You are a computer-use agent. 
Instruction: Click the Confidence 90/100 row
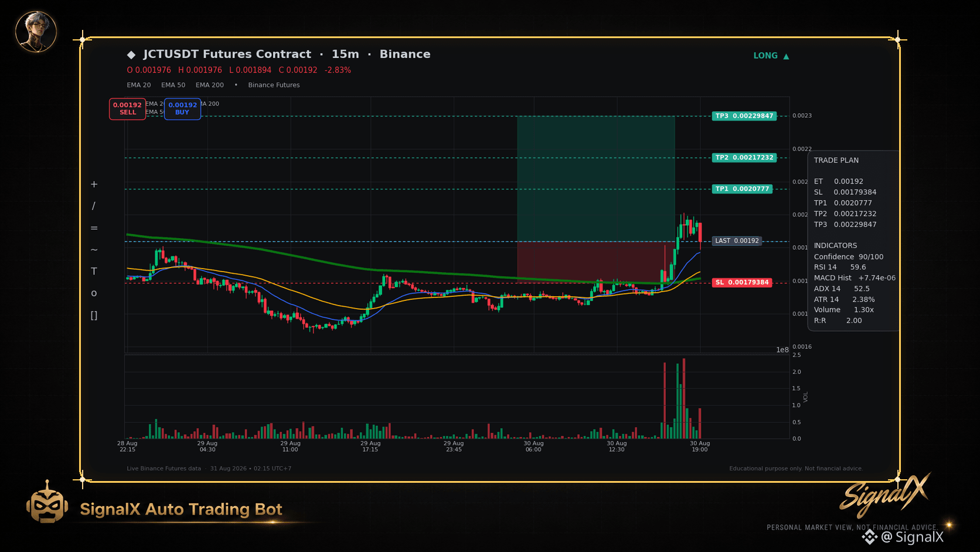(x=849, y=257)
